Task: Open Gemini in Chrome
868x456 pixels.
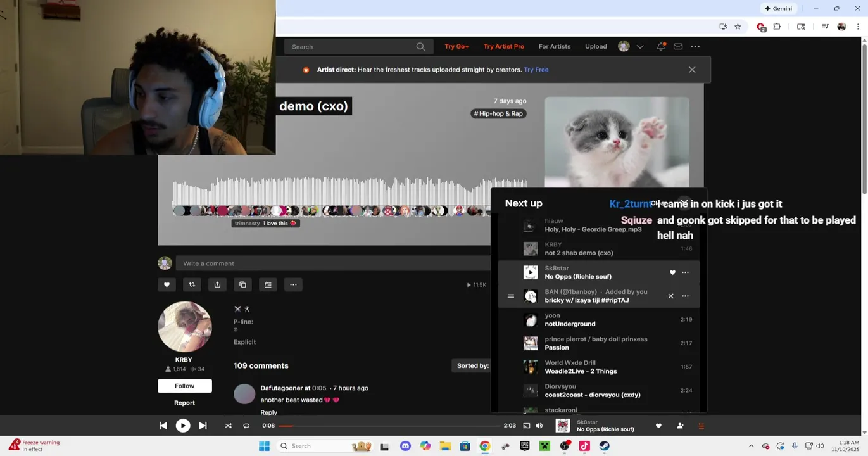Action: [778, 8]
